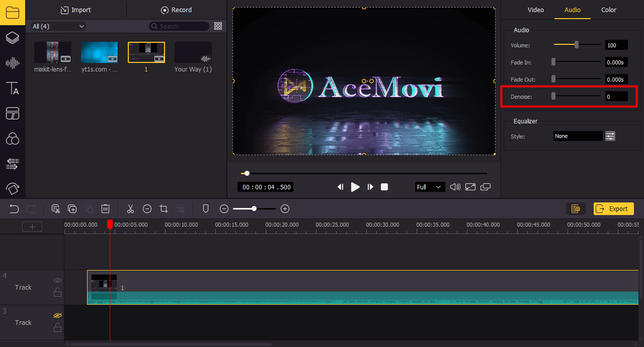Step back one frame
Viewport: 644px width, 347px height.
(x=340, y=187)
